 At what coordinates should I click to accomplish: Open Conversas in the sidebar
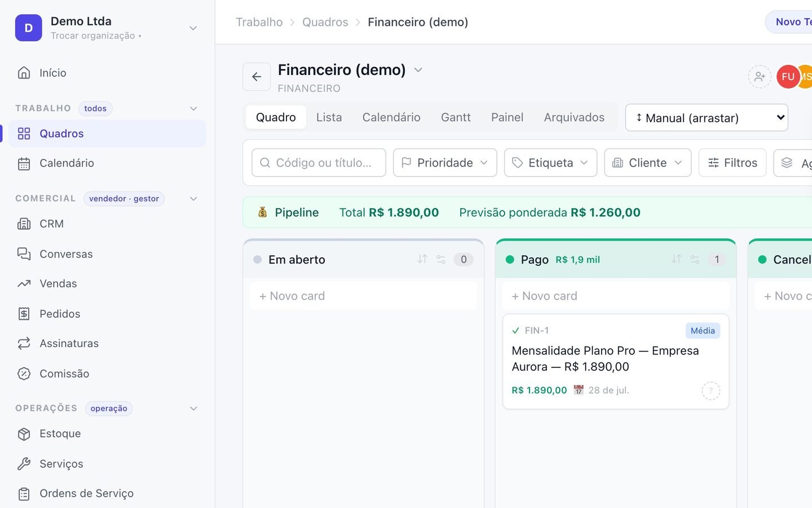pos(107,254)
